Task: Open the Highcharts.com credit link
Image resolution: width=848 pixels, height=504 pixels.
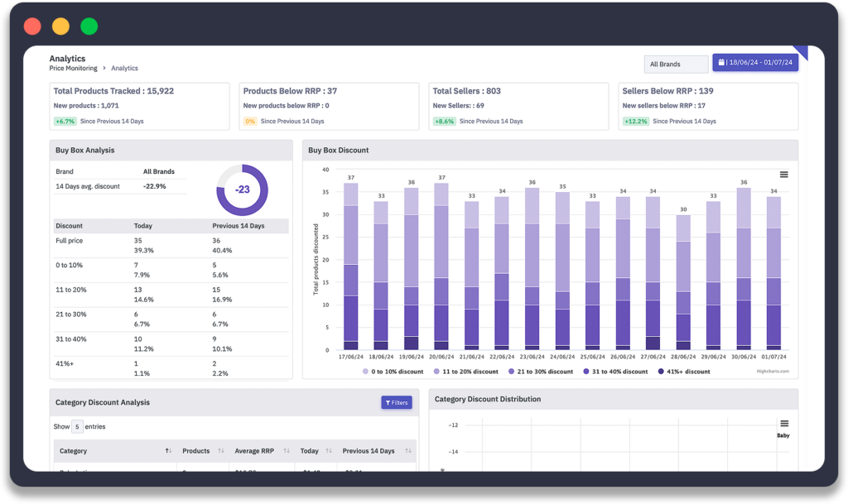Action: pyautogui.click(x=773, y=371)
